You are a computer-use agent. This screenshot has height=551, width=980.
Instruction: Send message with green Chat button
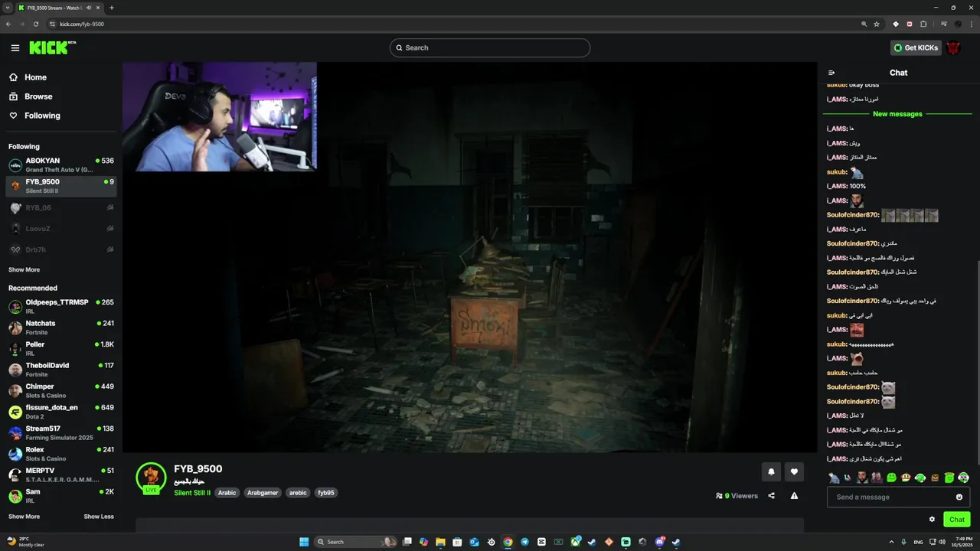pyautogui.click(x=956, y=520)
